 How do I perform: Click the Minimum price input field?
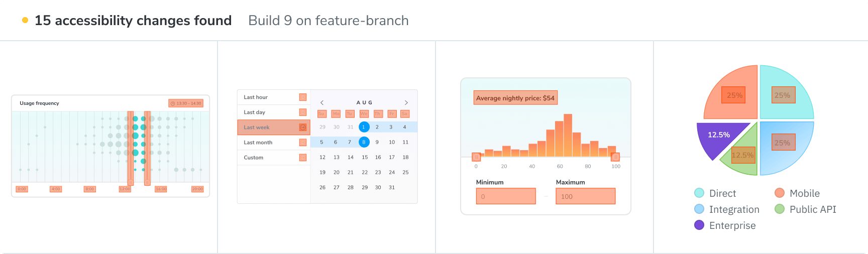tap(506, 196)
